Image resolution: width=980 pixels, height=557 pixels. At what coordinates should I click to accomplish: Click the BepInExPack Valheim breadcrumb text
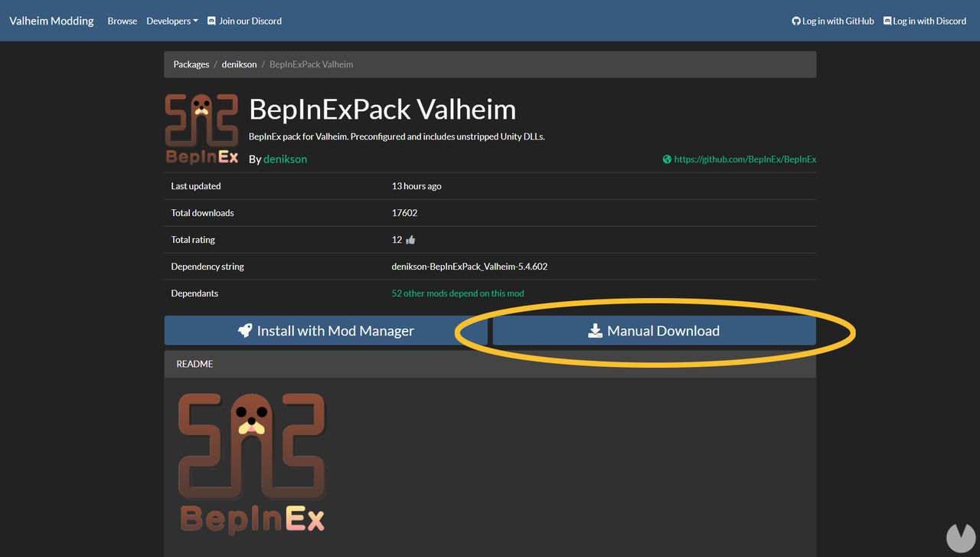point(312,64)
